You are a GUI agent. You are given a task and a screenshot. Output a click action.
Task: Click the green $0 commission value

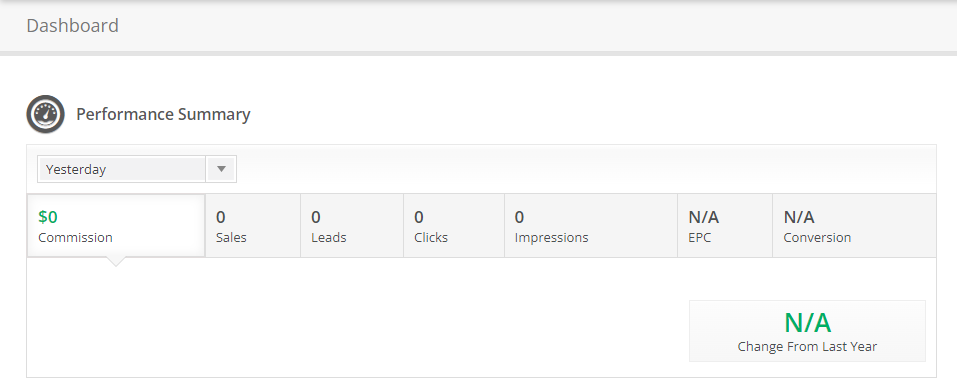(x=48, y=217)
